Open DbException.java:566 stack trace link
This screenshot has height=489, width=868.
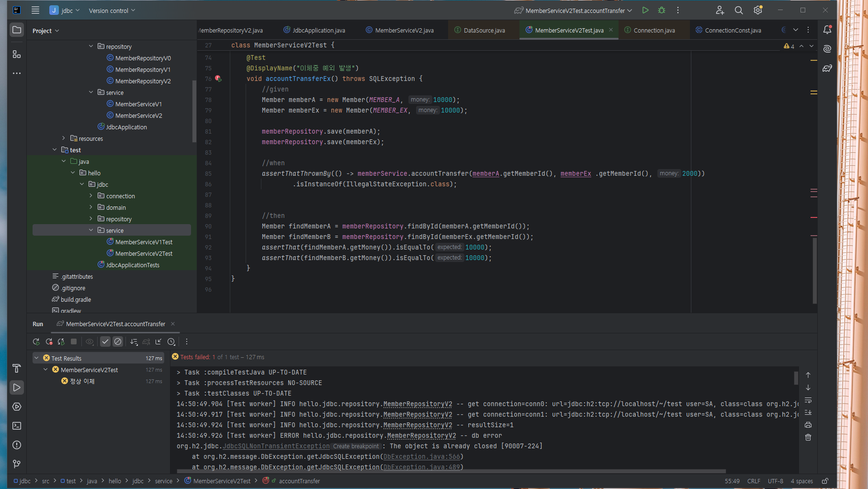tap(421, 457)
